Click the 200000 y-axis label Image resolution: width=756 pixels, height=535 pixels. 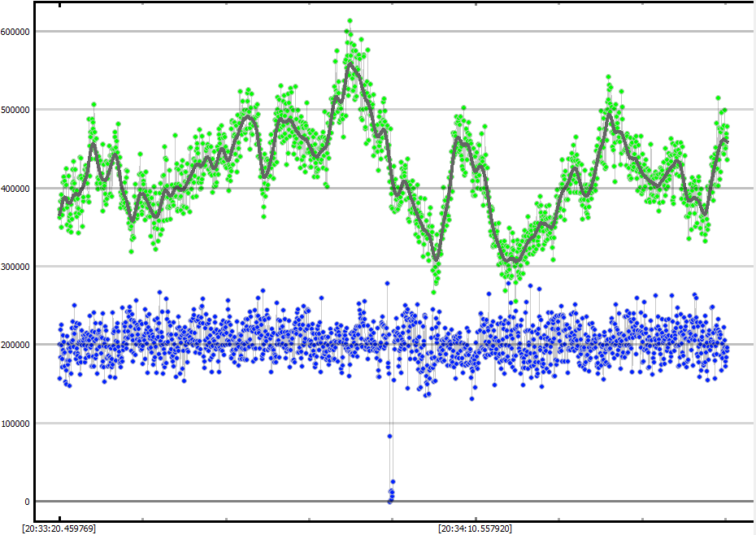tap(17, 345)
